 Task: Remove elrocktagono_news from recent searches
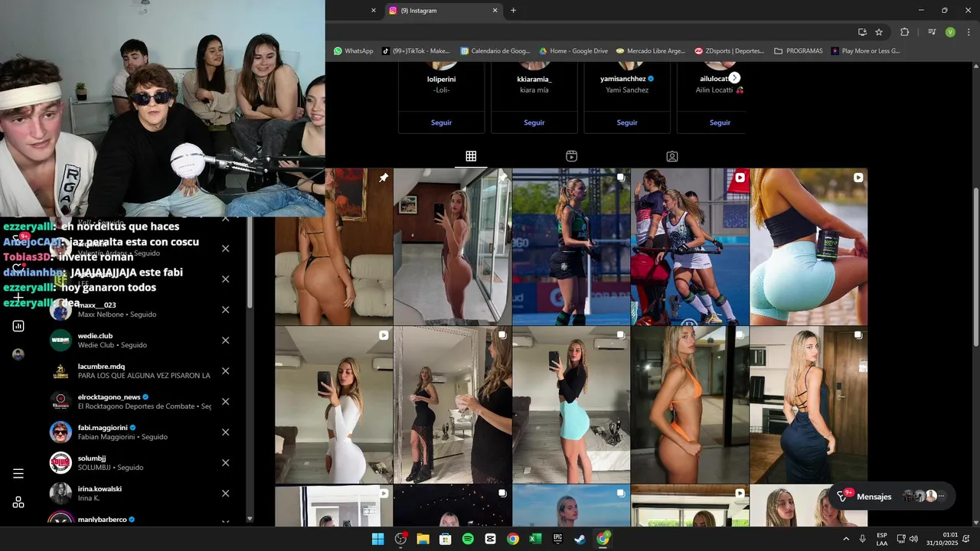point(225,402)
